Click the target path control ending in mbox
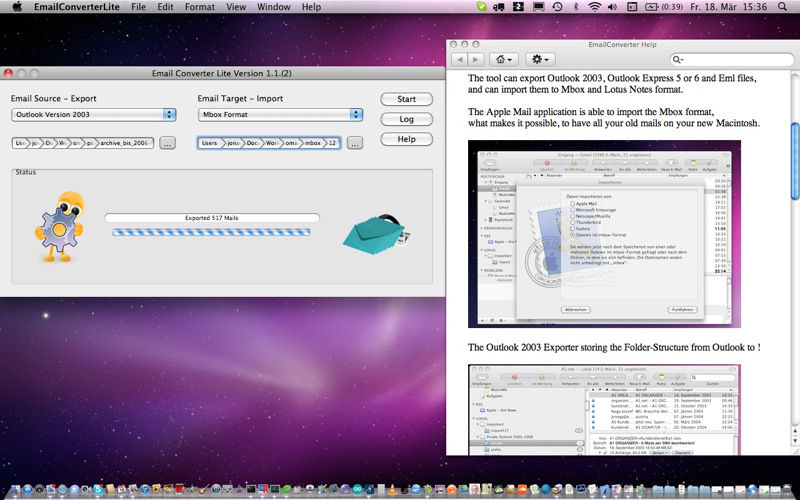 coord(269,143)
